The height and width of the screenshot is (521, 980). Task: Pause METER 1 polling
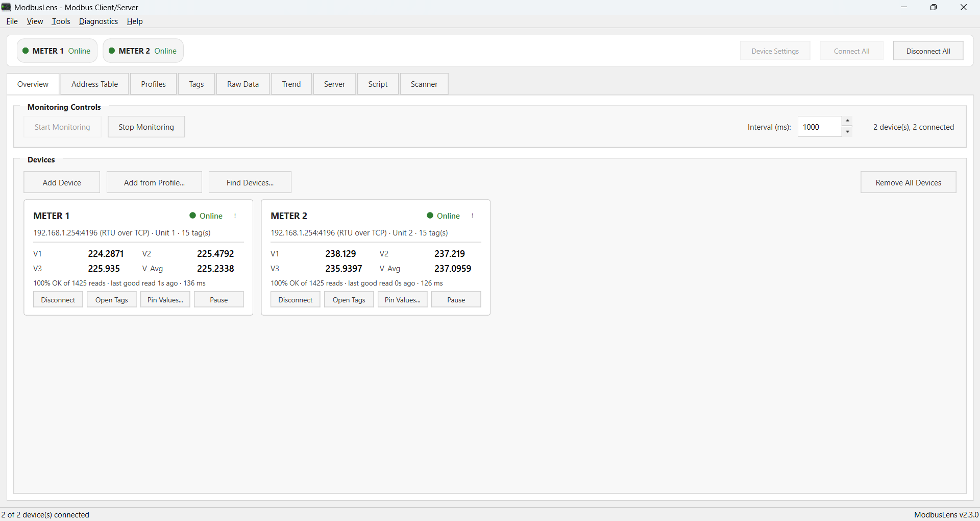click(219, 300)
